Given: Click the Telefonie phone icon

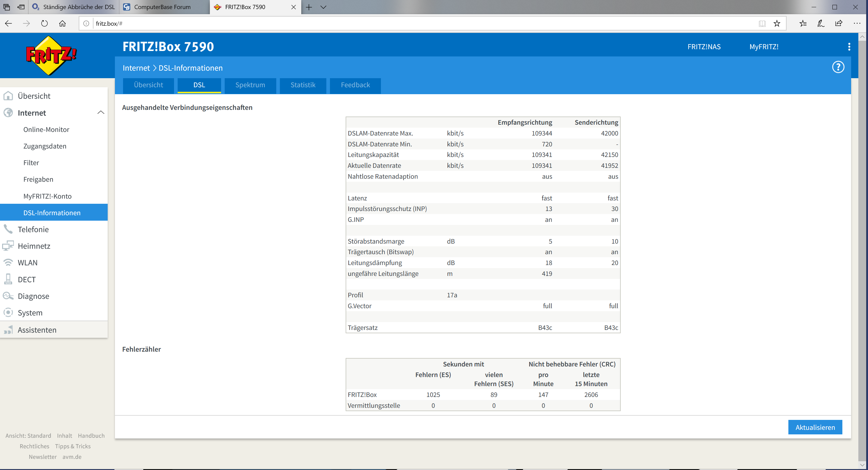Looking at the screenshot, I should click(x=8, y=229).
